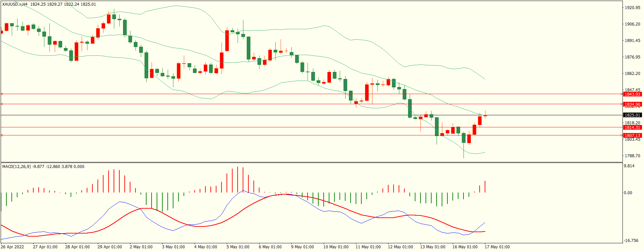
Task: Click the 1788.70 price scale value
Action: click(632, 156)
